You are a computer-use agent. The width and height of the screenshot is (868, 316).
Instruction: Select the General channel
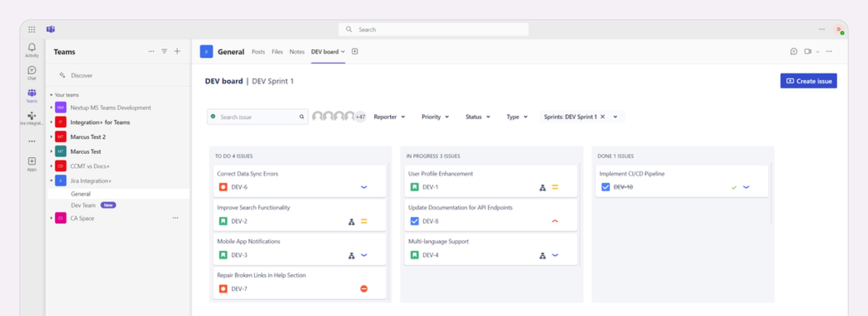(x=118, y=194)
